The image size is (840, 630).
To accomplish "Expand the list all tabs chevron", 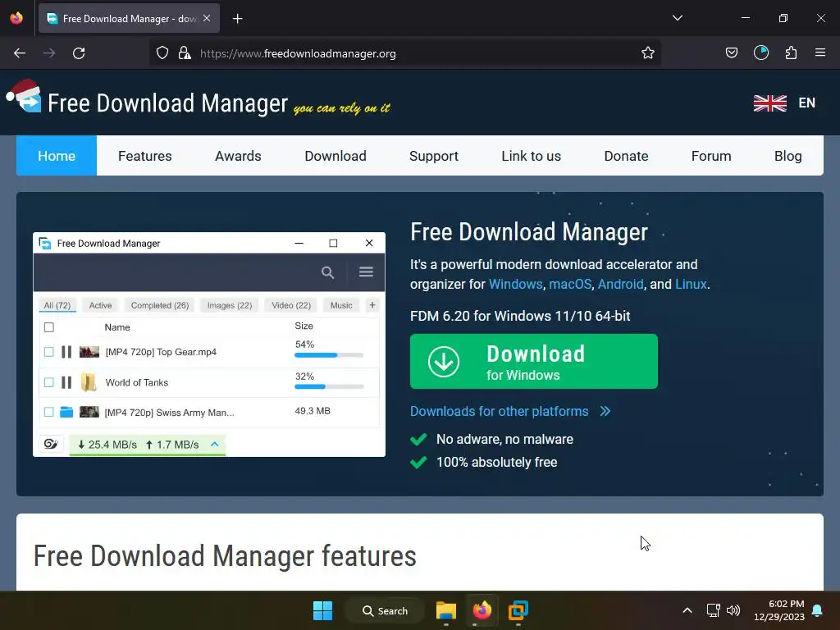I will pos(677,18).
